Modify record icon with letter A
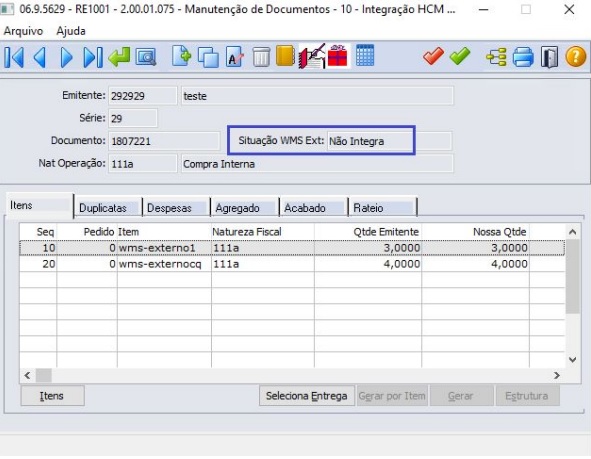 pos(234,57)
